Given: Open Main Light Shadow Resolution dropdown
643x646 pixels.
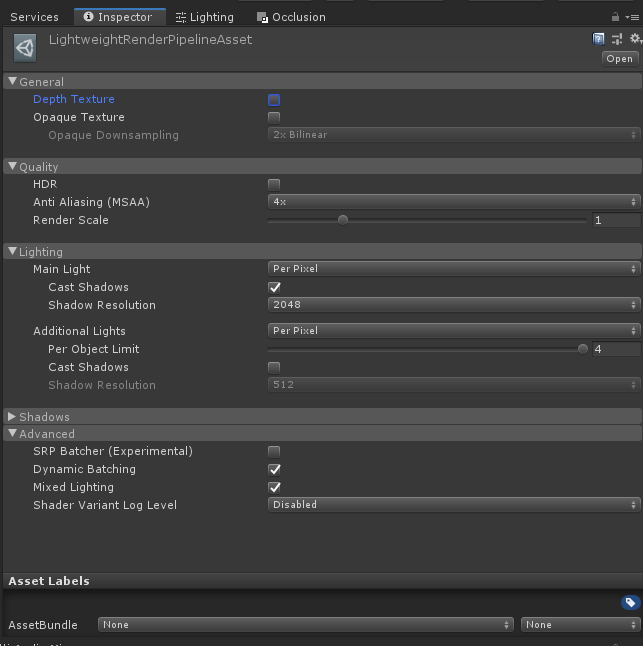Looking at the screenshot, I should click(454, 305).
